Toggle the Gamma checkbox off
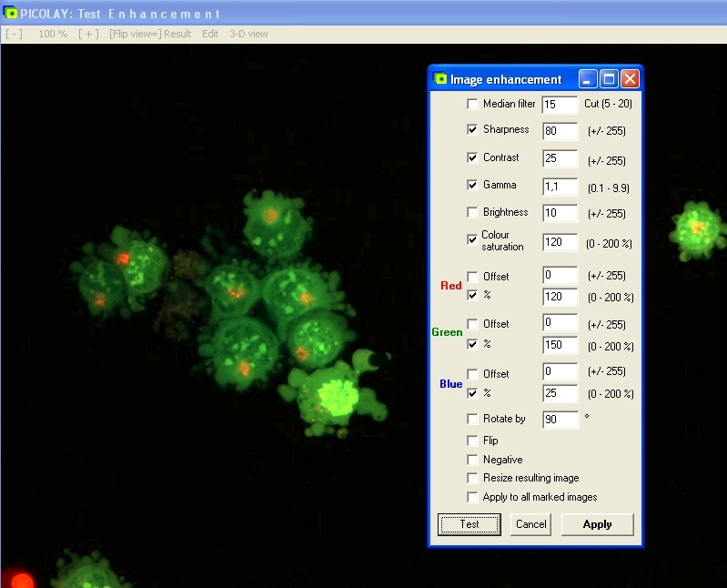727x588 pixels. pyautogui.click(x=472, y=185)
